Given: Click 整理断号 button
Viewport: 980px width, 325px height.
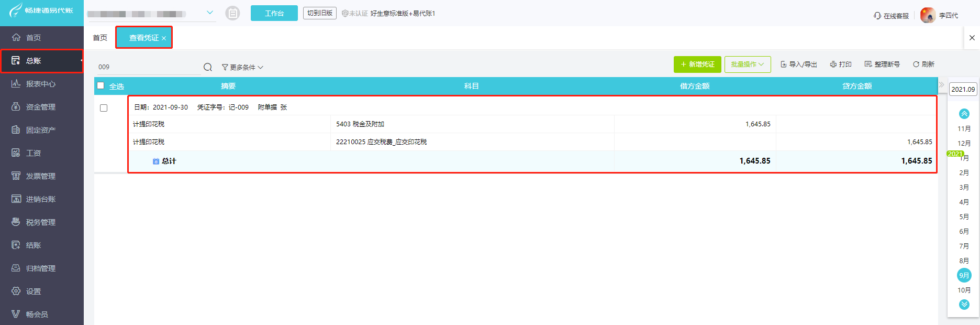Looking at the screenshot, I should click(882, 64).
